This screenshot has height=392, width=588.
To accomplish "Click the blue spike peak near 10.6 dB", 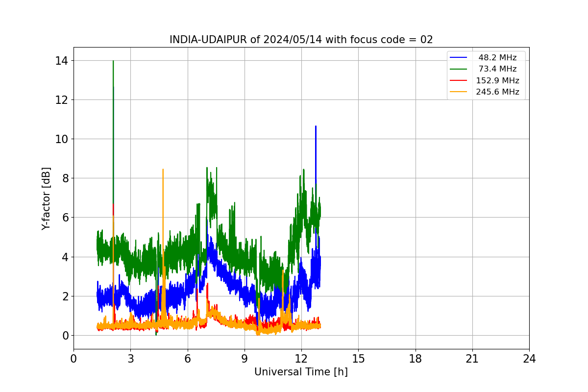I will [x=316, y=126].
